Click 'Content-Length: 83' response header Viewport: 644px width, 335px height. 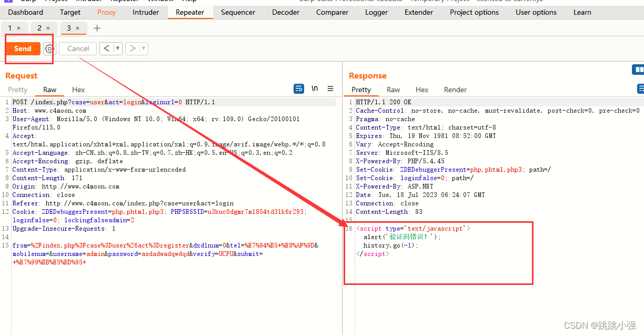click(x=389, y=212)
